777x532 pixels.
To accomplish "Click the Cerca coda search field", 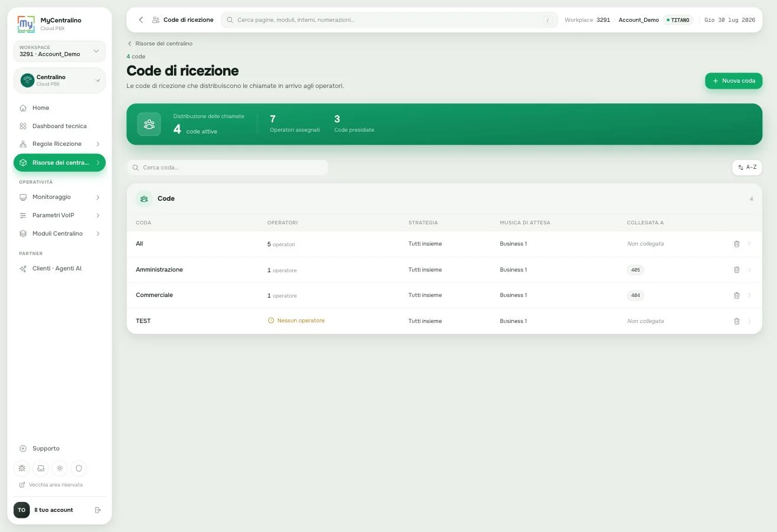I will [227, 168].
